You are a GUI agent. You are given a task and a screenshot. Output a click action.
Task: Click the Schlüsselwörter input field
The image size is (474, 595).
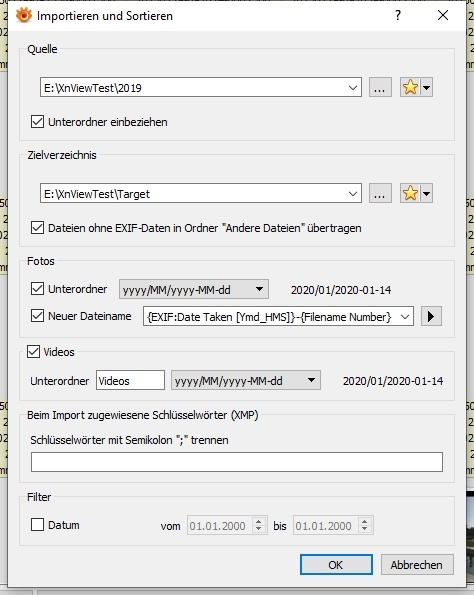(237, 462)
